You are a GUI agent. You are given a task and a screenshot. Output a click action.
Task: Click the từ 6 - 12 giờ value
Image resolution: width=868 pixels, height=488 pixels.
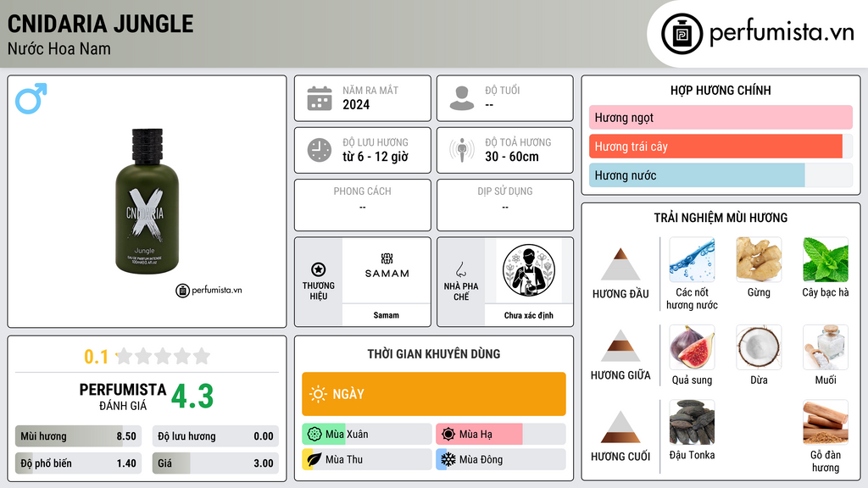click(376, 157)
